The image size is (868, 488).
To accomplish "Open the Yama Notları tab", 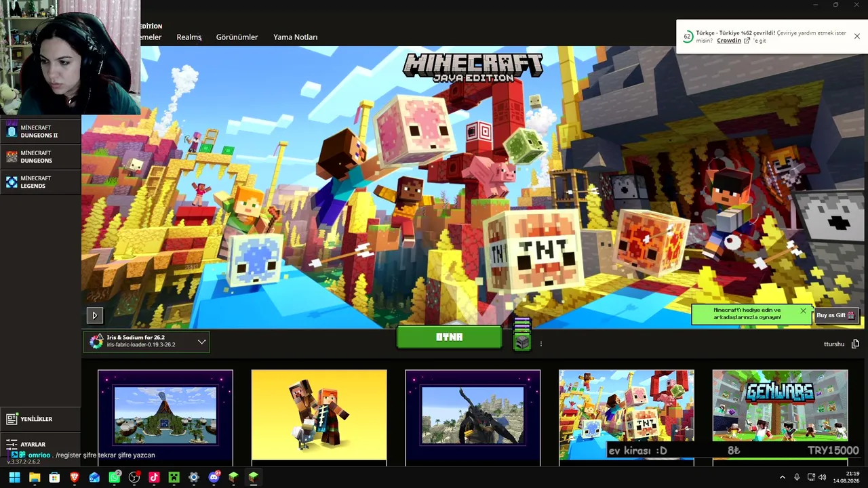I will coord(295,37).
